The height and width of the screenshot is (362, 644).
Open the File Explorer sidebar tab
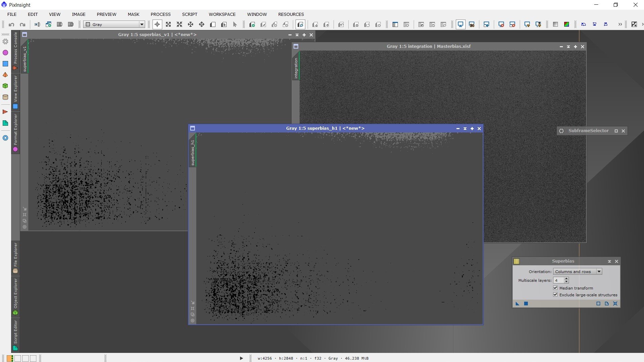pos(15,258)
